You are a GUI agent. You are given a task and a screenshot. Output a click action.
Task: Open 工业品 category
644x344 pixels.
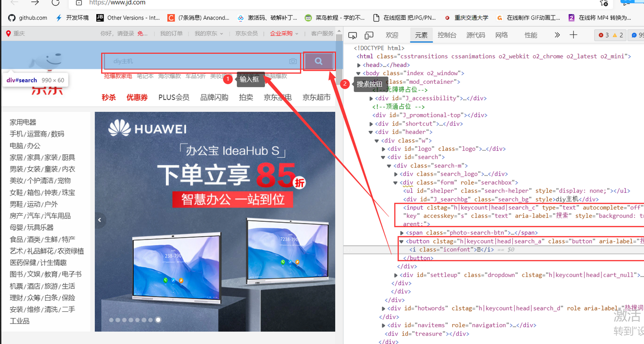point(19,321)
